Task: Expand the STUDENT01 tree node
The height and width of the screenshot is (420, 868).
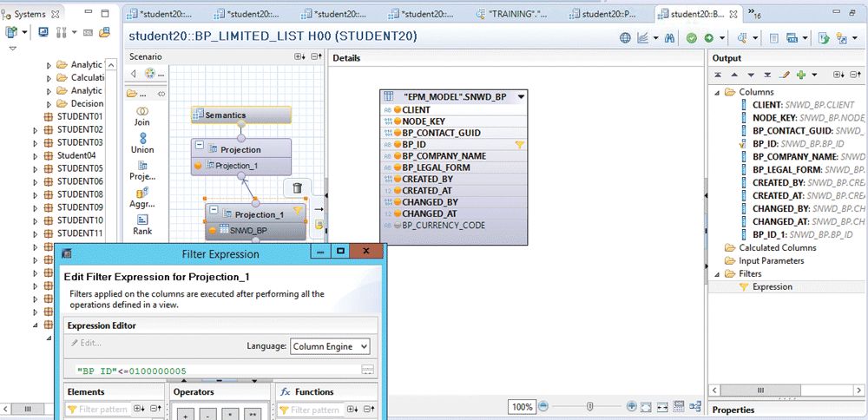Action: pyautogui.click(x=36, y=116)
